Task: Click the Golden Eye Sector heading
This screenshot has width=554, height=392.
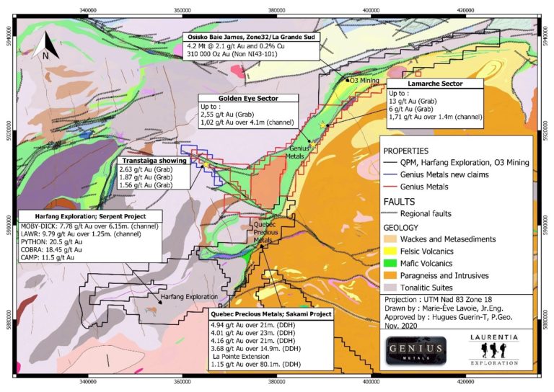Action: (x=248, y=99)
